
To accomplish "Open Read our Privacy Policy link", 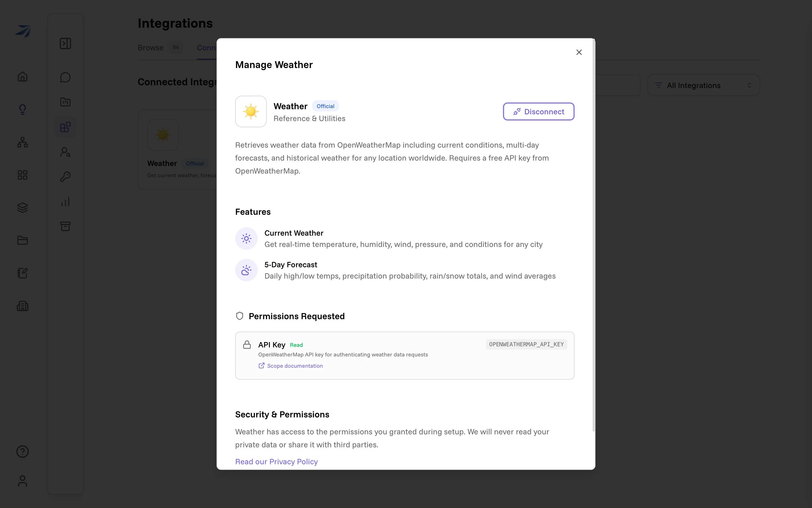I will pos(277,462).
